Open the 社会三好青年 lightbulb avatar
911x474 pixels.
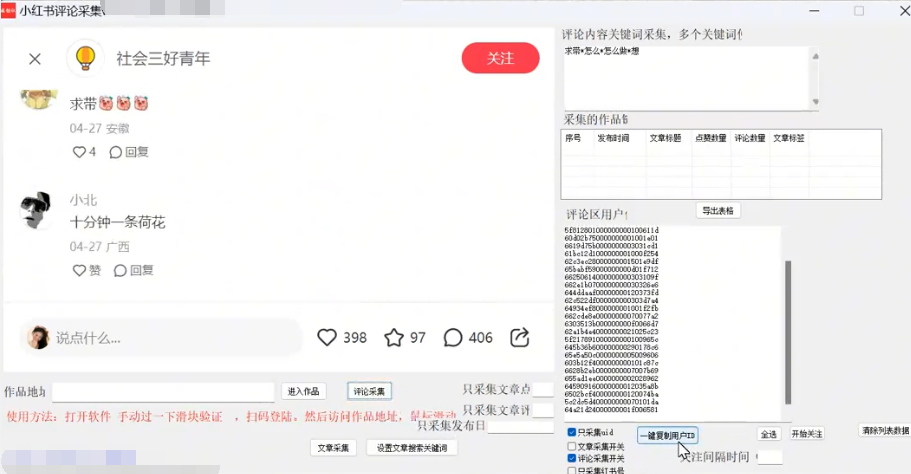pyautogui.click(x=85, y=58)
